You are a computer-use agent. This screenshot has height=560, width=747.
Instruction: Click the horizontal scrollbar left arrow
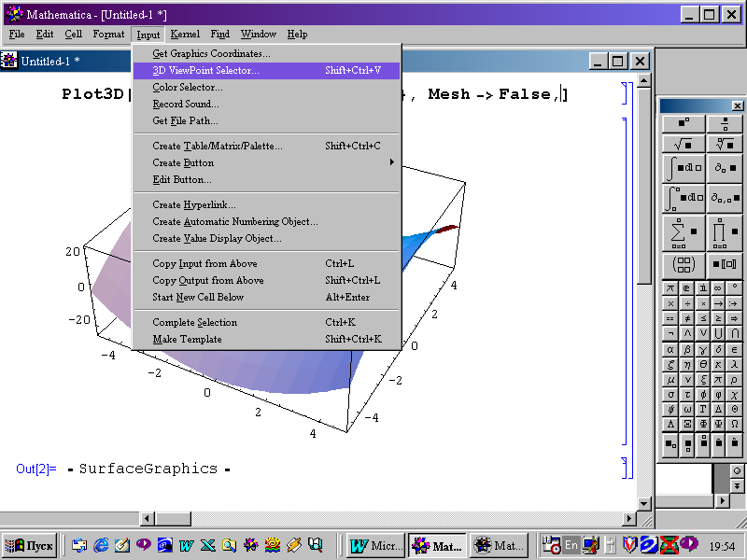pos(148,519)
